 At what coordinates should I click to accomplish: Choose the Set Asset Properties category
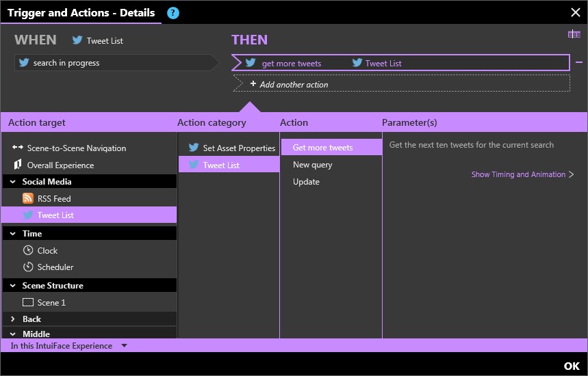(229, 148)
